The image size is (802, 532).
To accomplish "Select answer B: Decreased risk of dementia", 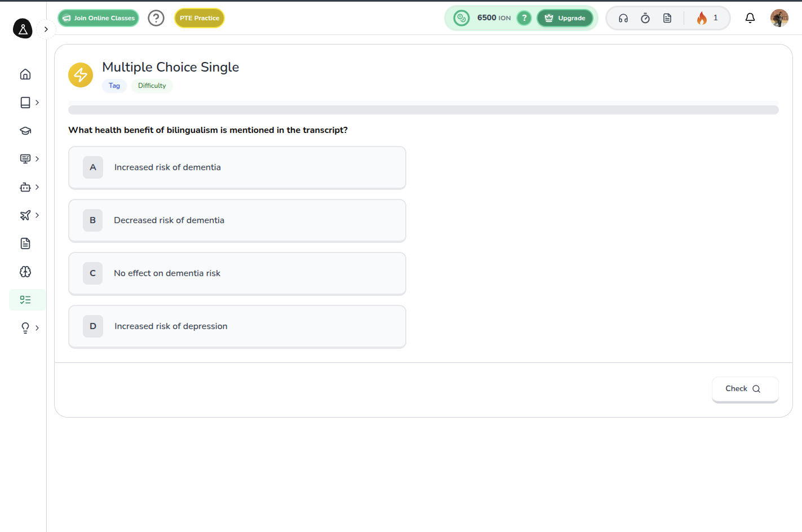I will click(x=237, y=220).
